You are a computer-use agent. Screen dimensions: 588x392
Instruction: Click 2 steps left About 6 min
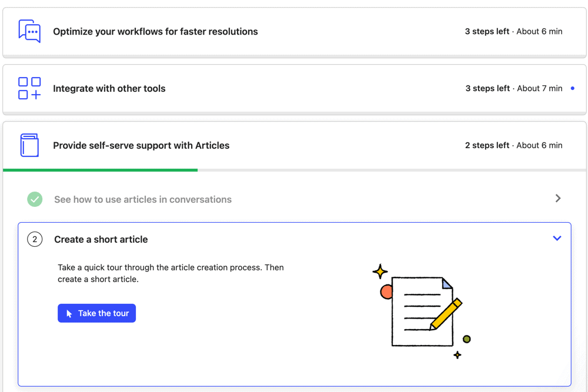[513, 145]
